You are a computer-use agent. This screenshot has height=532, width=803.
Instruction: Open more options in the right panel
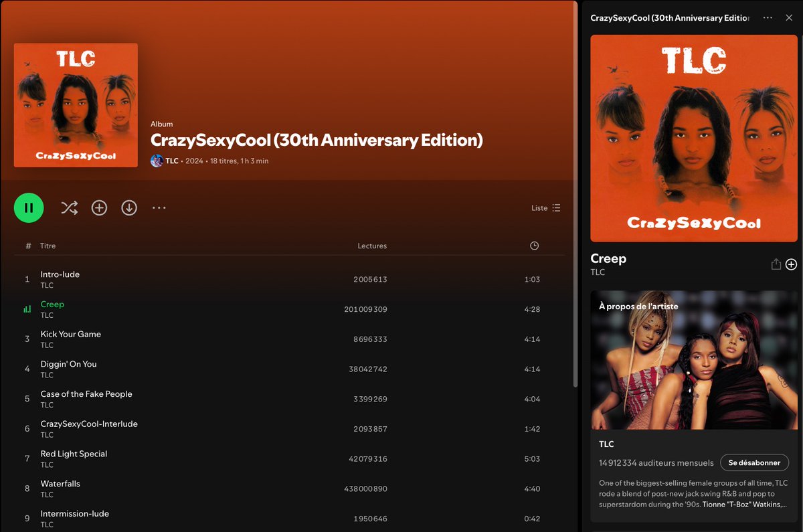tap(768, 18)
